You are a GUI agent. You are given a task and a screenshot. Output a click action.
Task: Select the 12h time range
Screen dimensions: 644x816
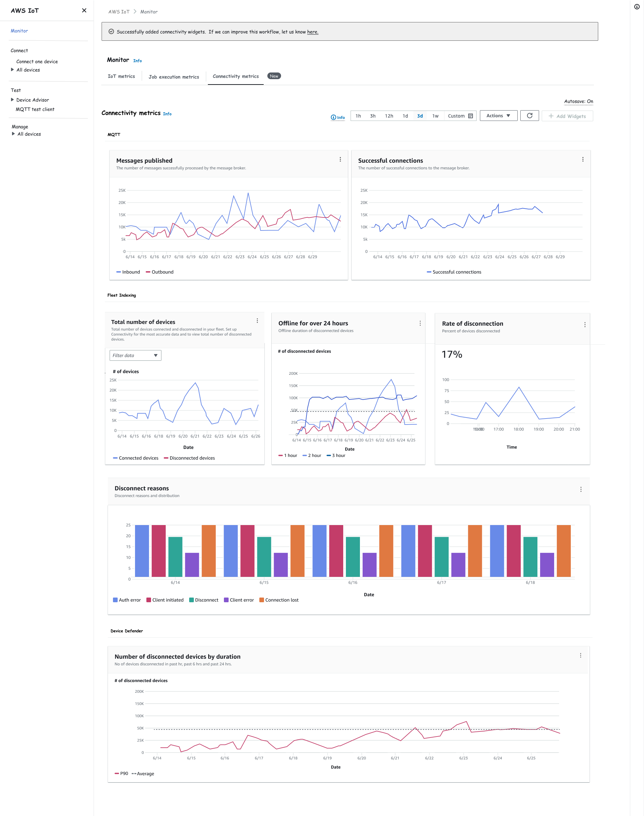pyautogui.click(x=389, y=116)
